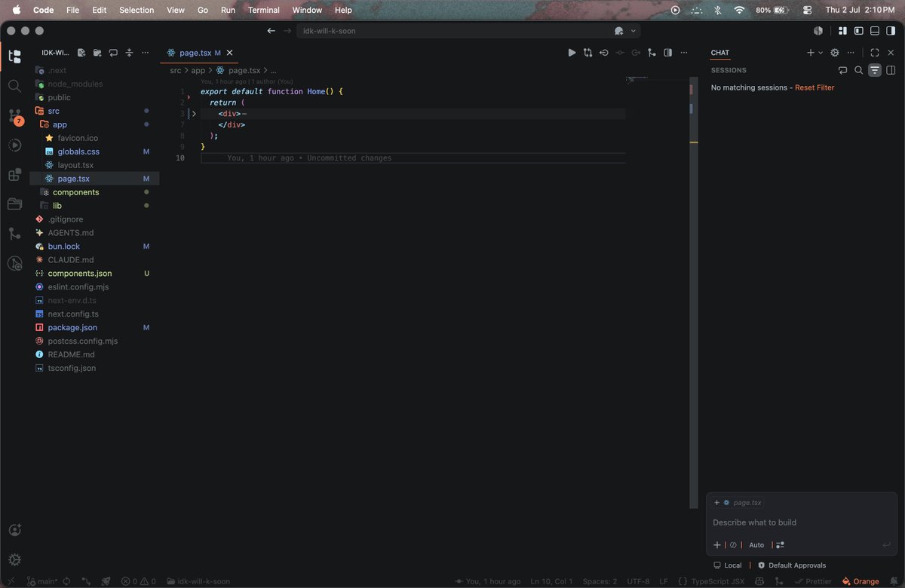Click the Orange theme status item
905x588 pixels.
[x=861, y=581]
